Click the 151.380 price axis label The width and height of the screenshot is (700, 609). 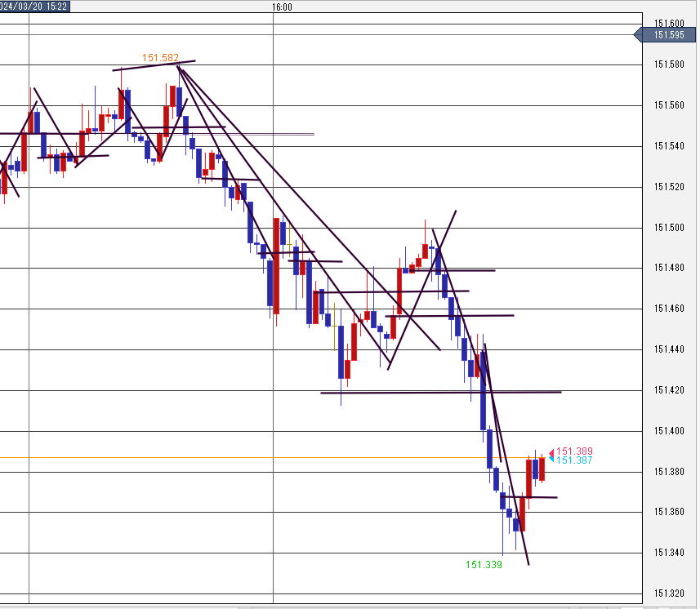669,472
